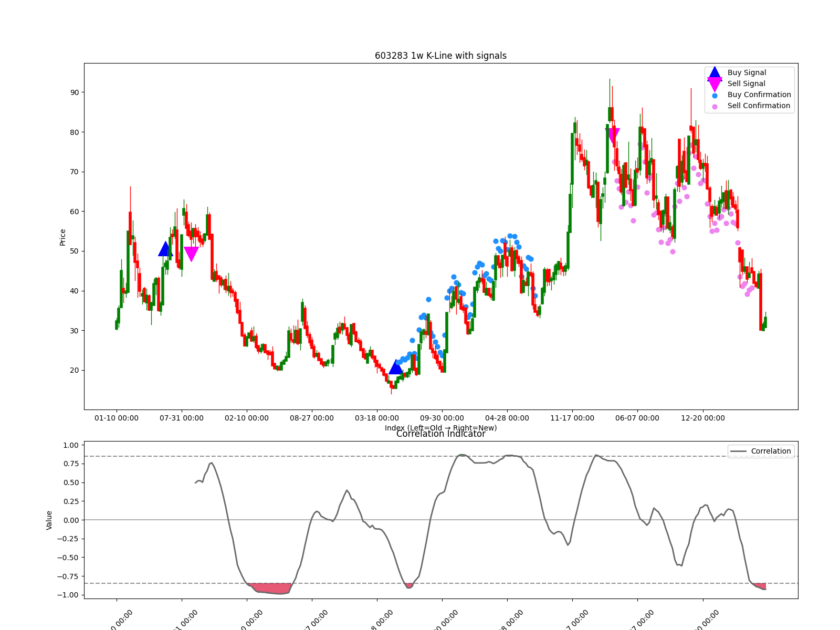Select the magenta sell triangle near price 80
840x630 pixels.
[612, 135]
